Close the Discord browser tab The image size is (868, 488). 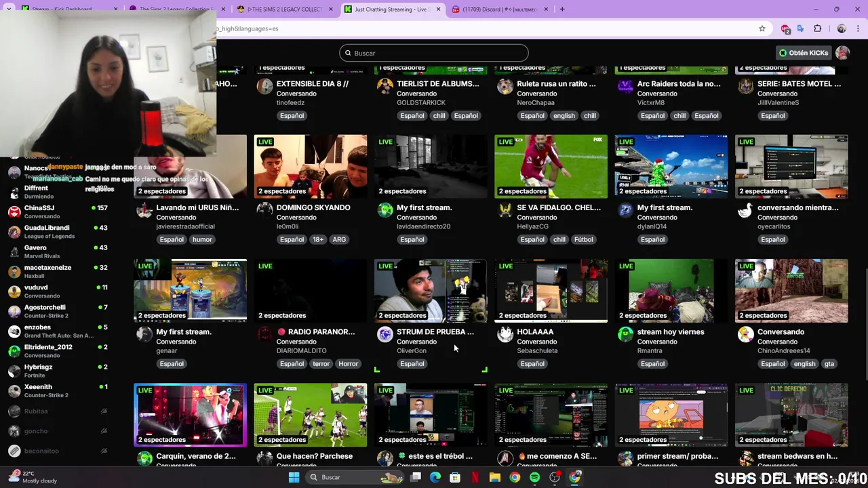(x=545, y=9)
